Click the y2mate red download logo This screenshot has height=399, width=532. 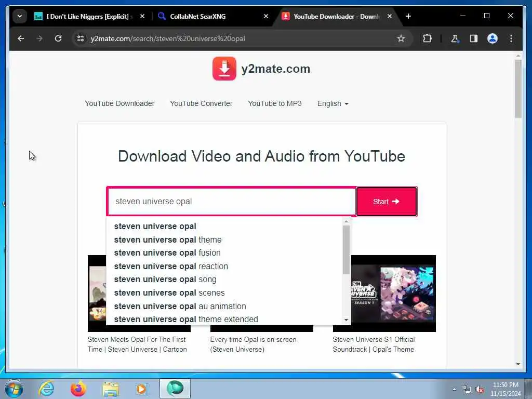(224, 69)
